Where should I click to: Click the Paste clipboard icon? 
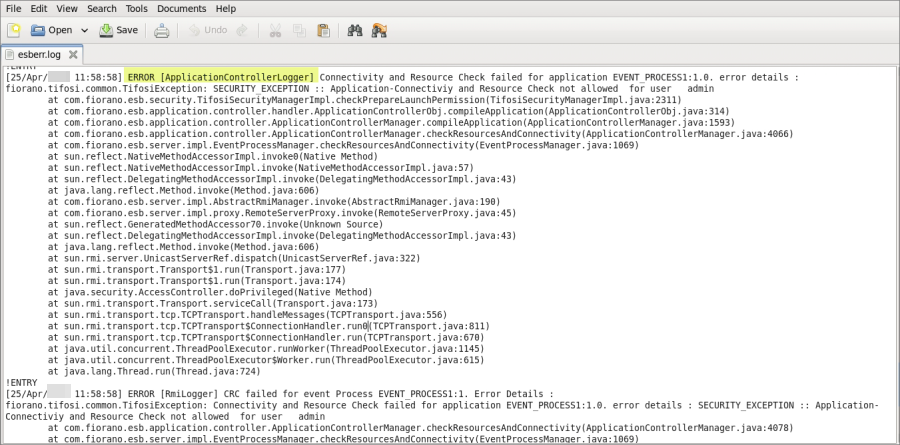(x=324, y=30)
